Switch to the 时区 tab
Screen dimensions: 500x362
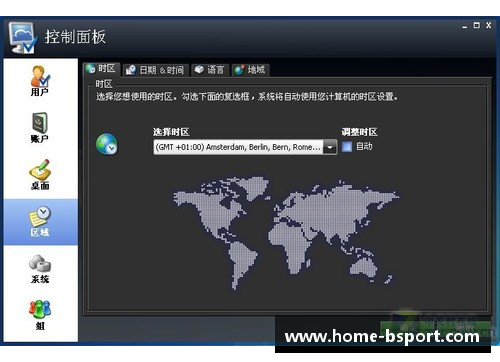[101, 69]
